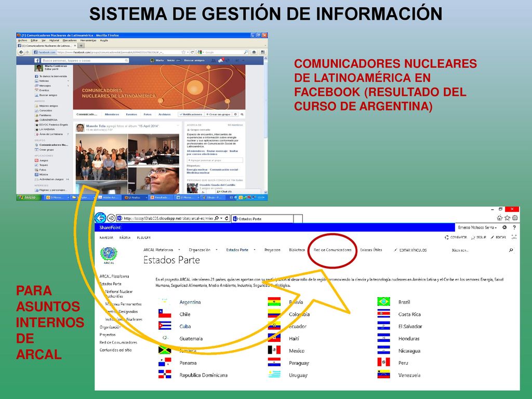Click the Peru flag icon
The image size is (532, 399).
384,362
